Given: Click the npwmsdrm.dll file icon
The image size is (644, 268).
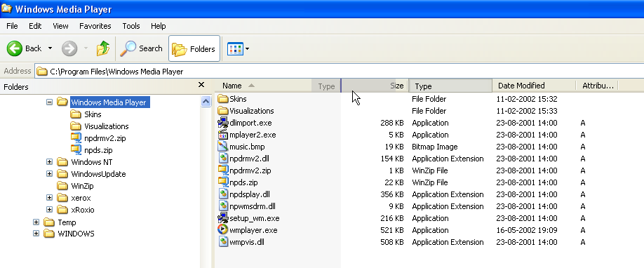Looking at the screenshot, I should (x=222, y=206).
